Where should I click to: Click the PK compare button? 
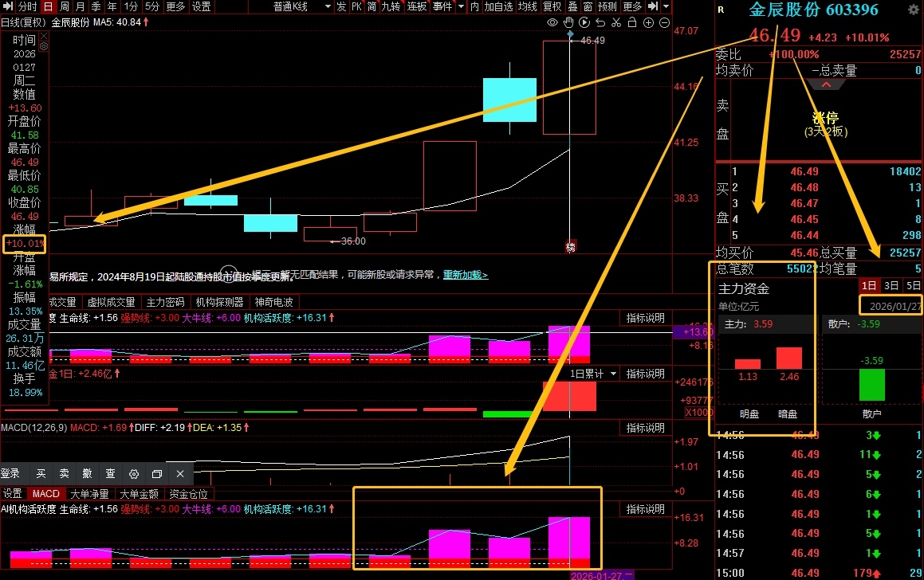pos(356,6)
